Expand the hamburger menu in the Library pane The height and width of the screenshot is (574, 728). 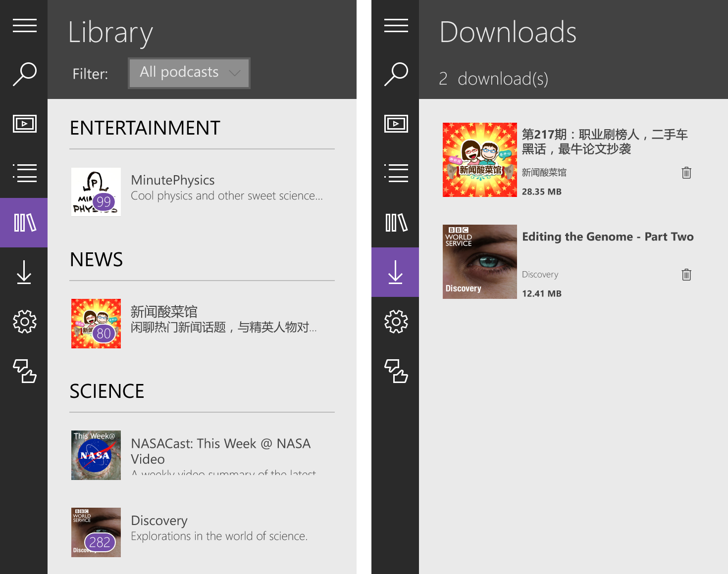click(25, 25)
